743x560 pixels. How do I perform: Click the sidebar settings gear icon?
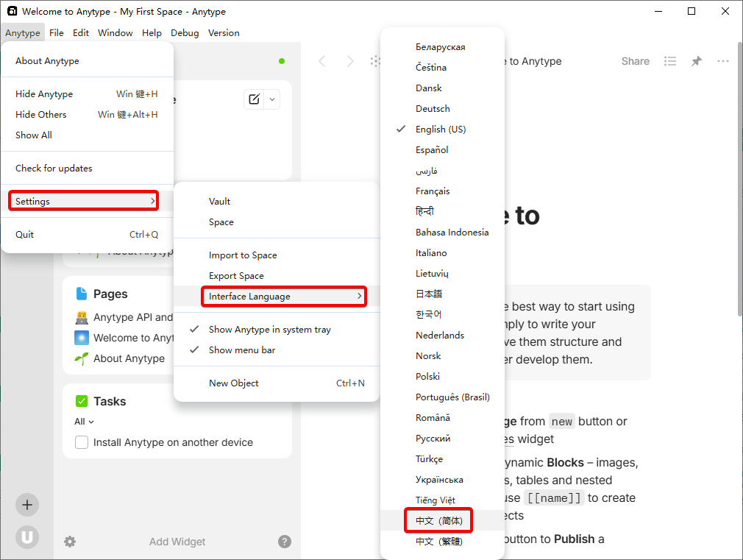click(70, 542)
